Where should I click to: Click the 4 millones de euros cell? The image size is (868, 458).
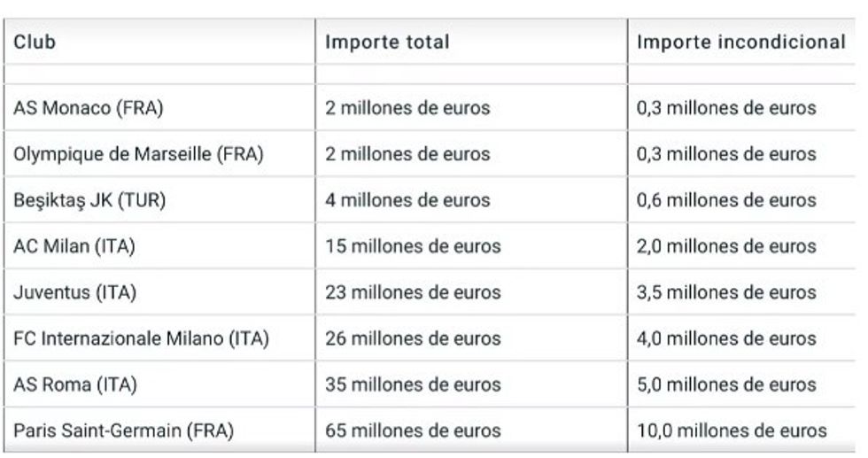(407, 200)
